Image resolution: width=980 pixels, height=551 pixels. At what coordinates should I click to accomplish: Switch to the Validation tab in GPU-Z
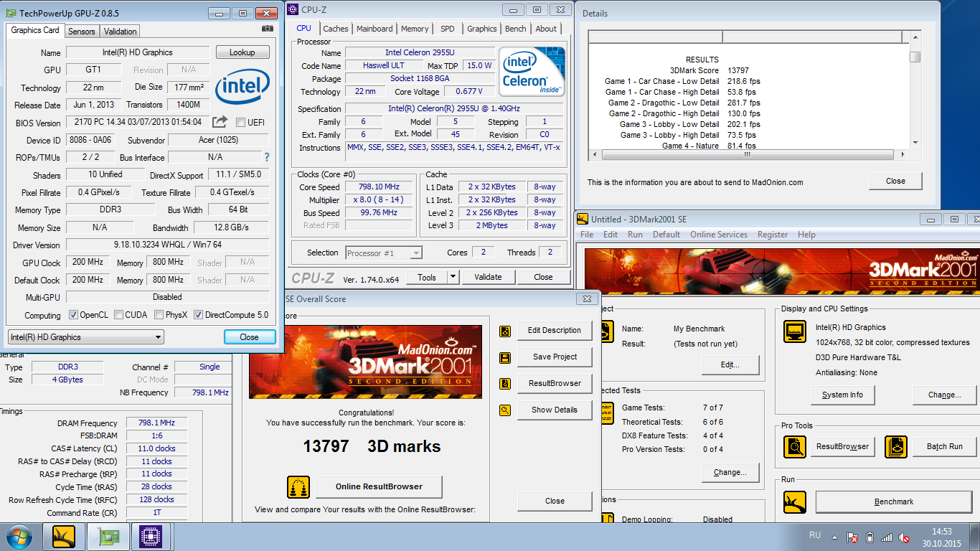(120, 32)
